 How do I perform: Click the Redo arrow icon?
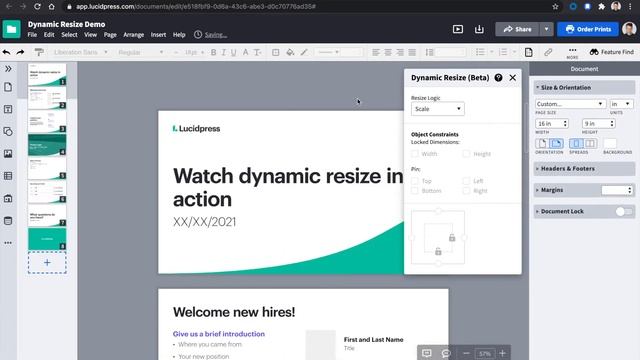(x=20, y=52)
